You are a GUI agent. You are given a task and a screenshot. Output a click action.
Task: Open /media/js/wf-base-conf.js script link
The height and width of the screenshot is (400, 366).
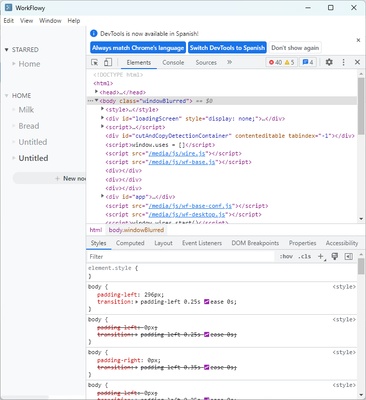tap(190, 206)
